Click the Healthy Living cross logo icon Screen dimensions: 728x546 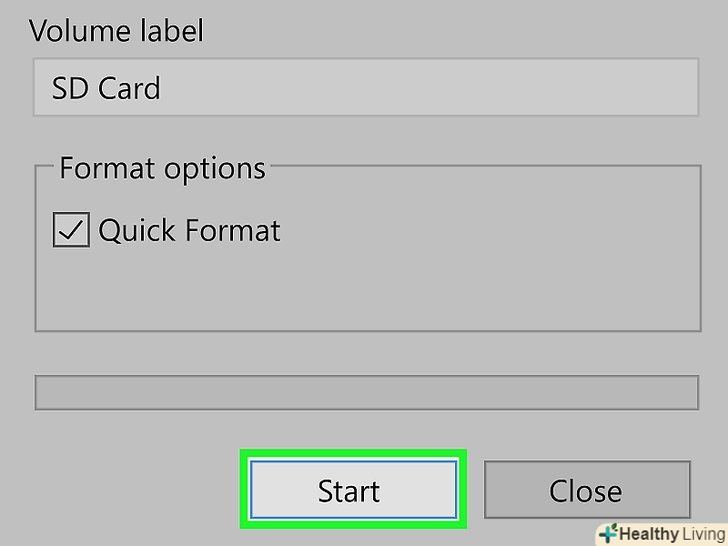pos(607,534)
